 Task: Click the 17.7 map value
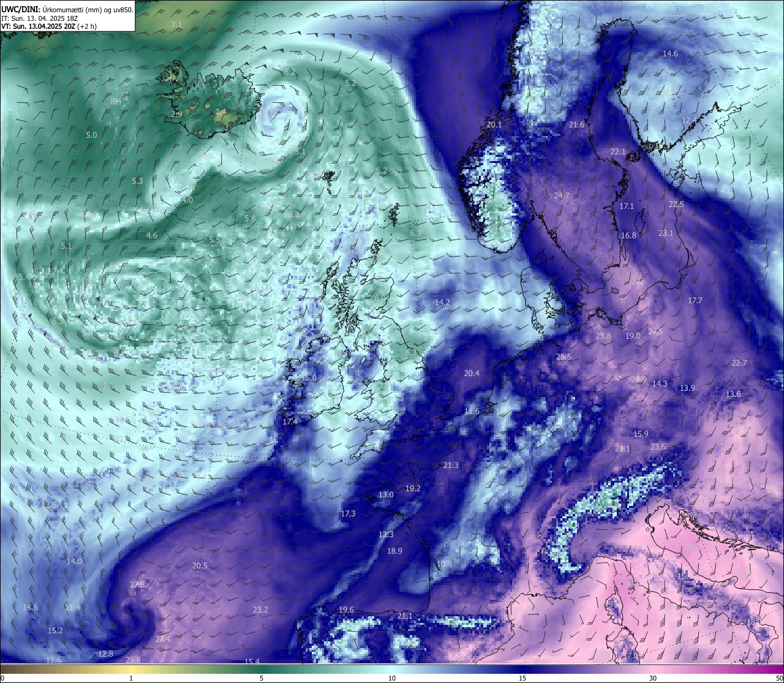click(695, 300)
